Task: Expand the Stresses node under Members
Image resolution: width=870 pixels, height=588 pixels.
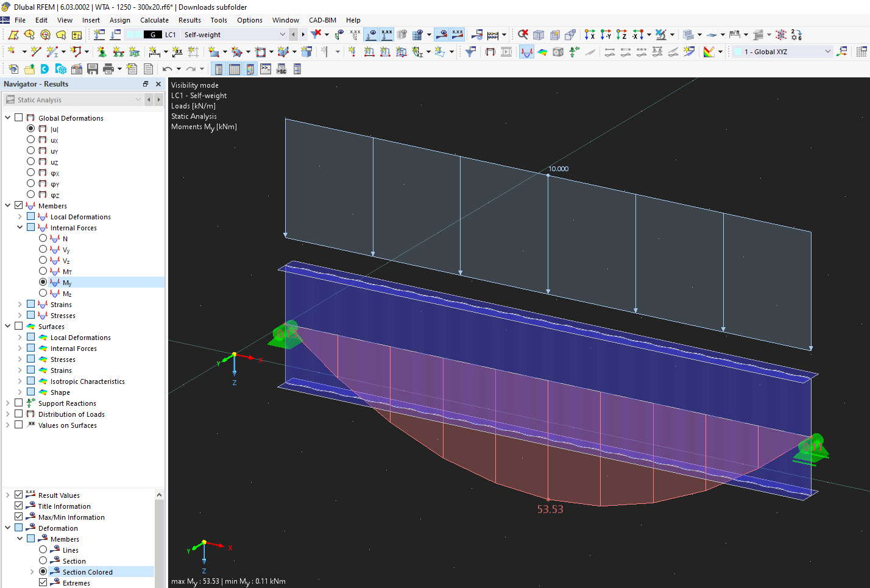Action: [x=19, y=315]
